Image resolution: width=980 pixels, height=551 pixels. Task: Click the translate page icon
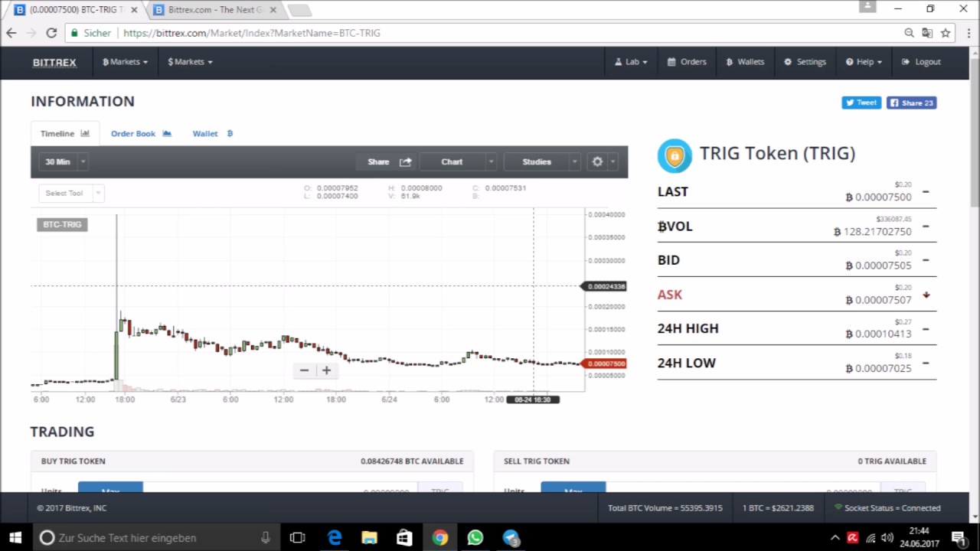(x=927, y=33)
